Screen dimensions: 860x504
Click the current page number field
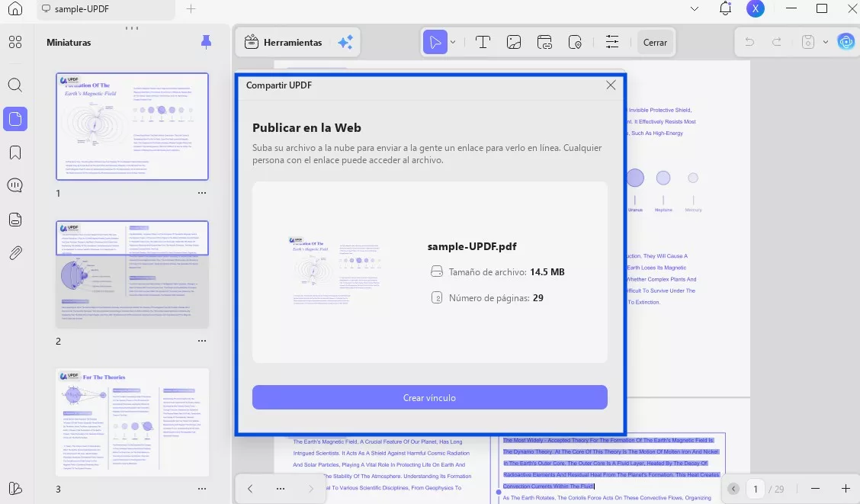[756, 489]
